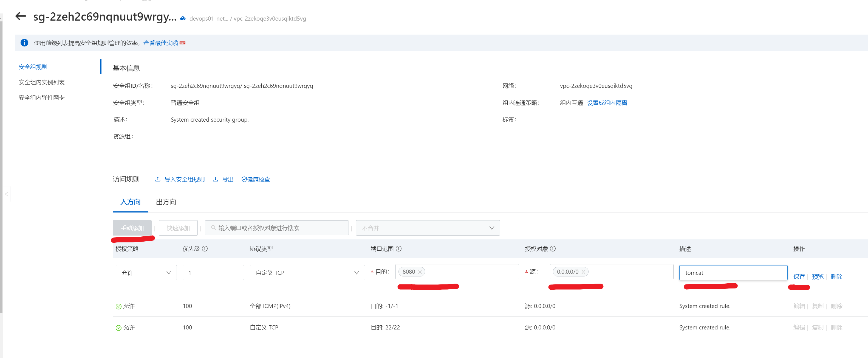Switch to the 出方向 tab
Screen dimensions: 868x358
point(166,202)
